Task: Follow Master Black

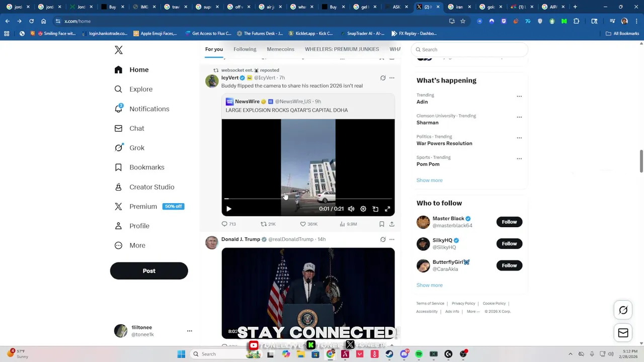Action: (x=509, y=222)
